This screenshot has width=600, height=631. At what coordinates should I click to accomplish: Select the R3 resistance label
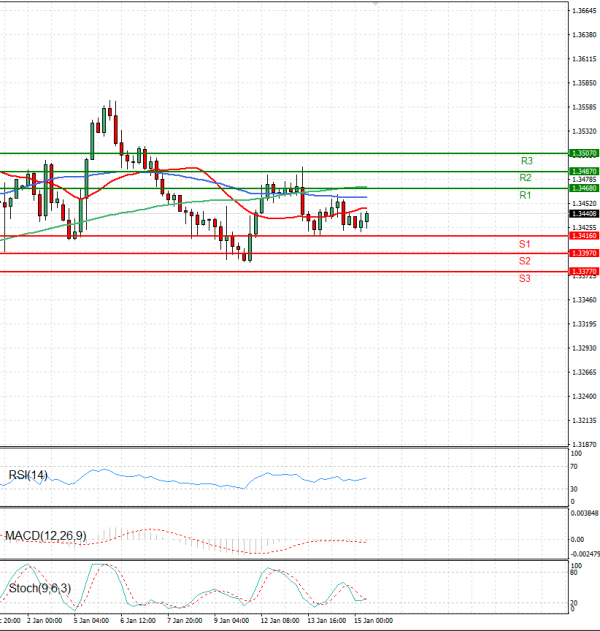tap(526, 161)
